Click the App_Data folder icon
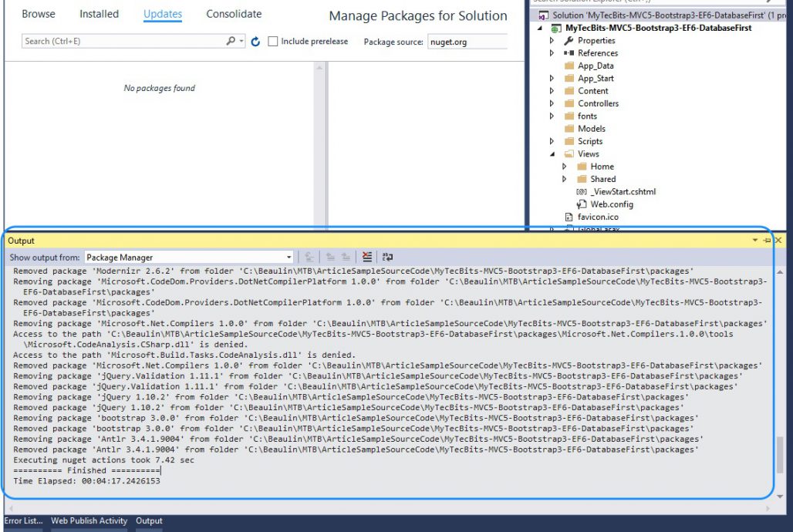 tap(569, 66)
